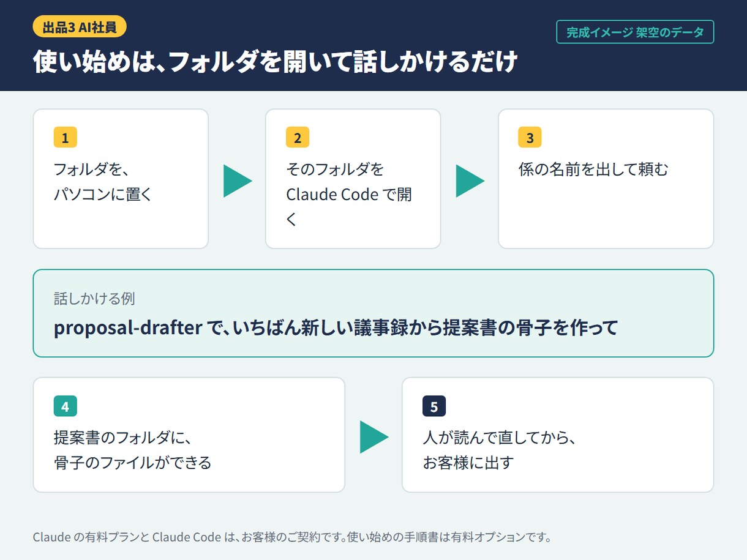Screen dimensions: 747x560
Task: Click the footer note about Claude の有料プラン
Action: (293, 537)
